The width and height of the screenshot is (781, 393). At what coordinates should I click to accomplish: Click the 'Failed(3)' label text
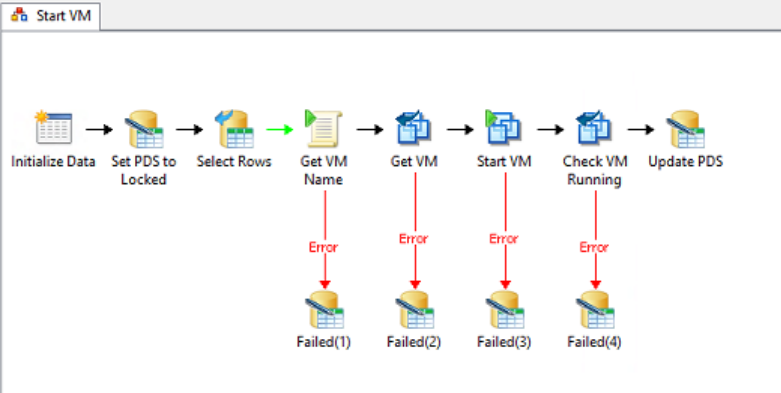pos(504,342)
